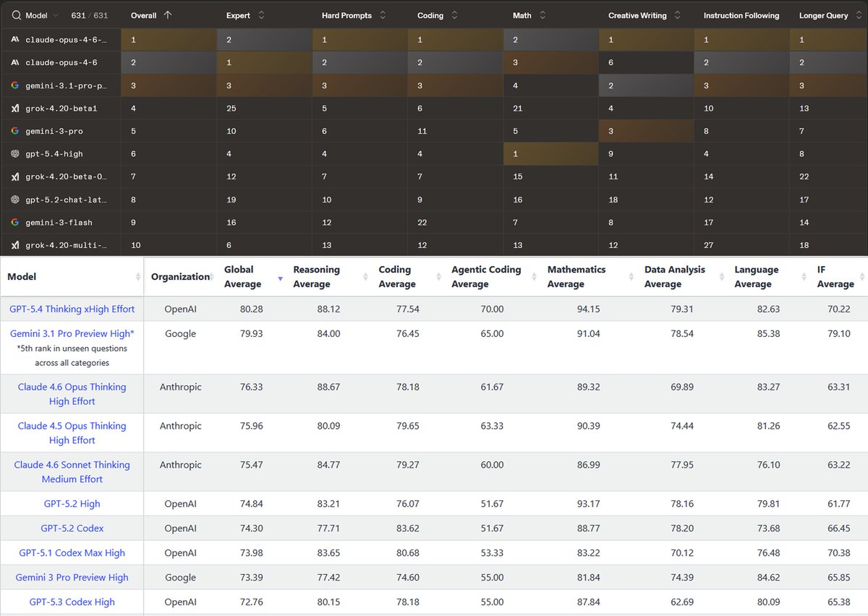Screen dimensions: 868x616
Task: Click IF Average value 79.10
Action: pos(838,334)
